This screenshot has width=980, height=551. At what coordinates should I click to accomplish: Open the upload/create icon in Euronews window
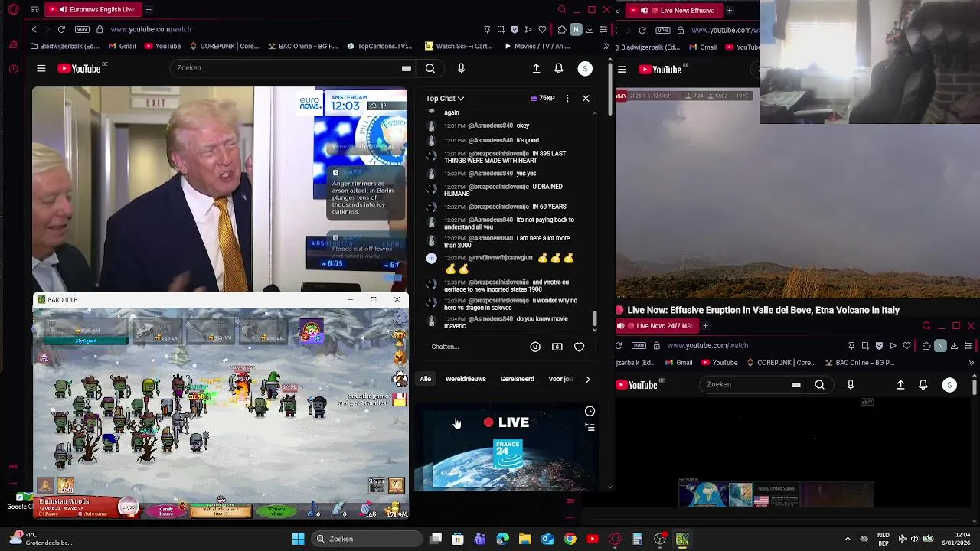536,68
